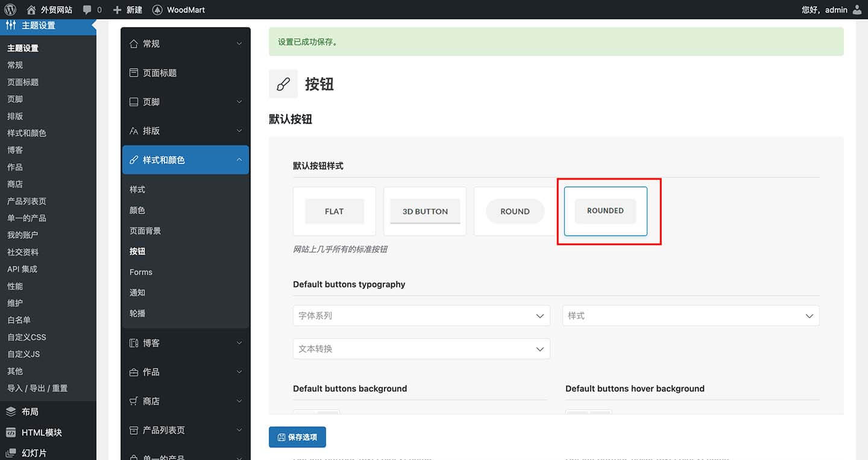
Task: Select the 3D BUTTON style
Action: 425,211
